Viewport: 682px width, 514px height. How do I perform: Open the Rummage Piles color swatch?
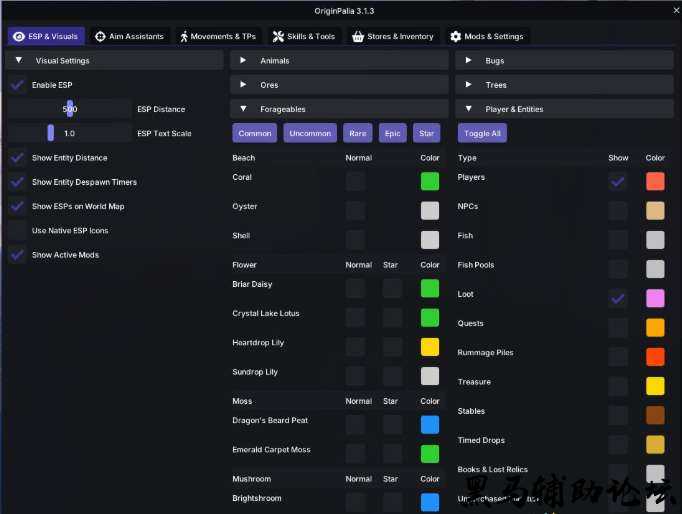(655, 357)
